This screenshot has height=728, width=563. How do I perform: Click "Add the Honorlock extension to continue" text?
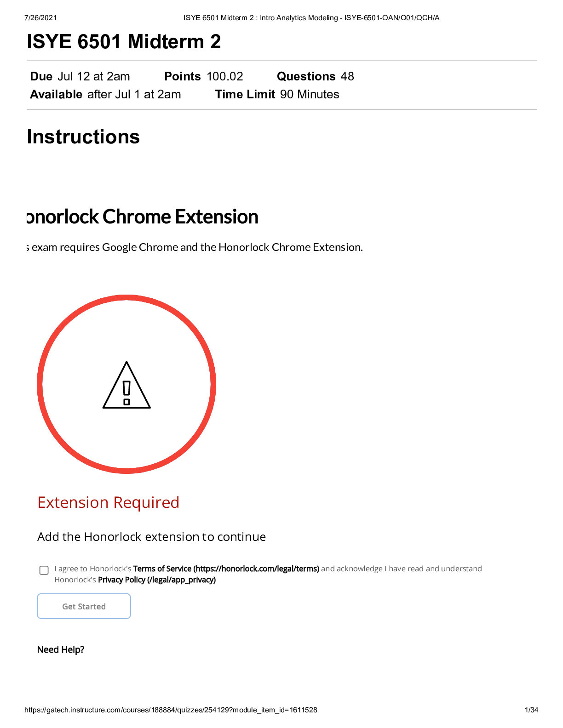(x=151, y=537)
